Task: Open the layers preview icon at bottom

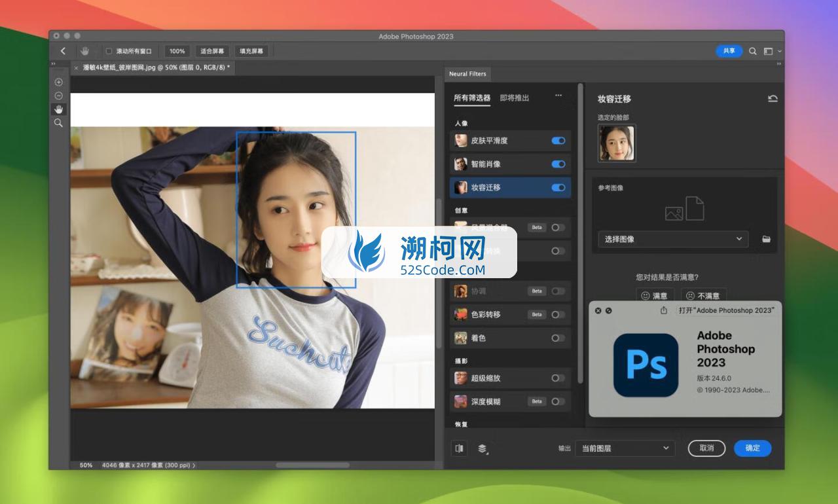Action: tap(483, 448)
